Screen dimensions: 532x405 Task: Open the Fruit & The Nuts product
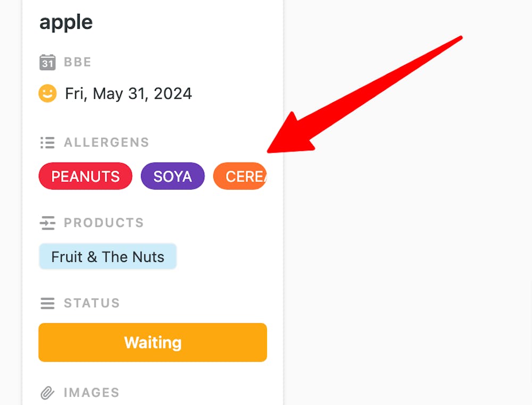(x=107, y=257)
